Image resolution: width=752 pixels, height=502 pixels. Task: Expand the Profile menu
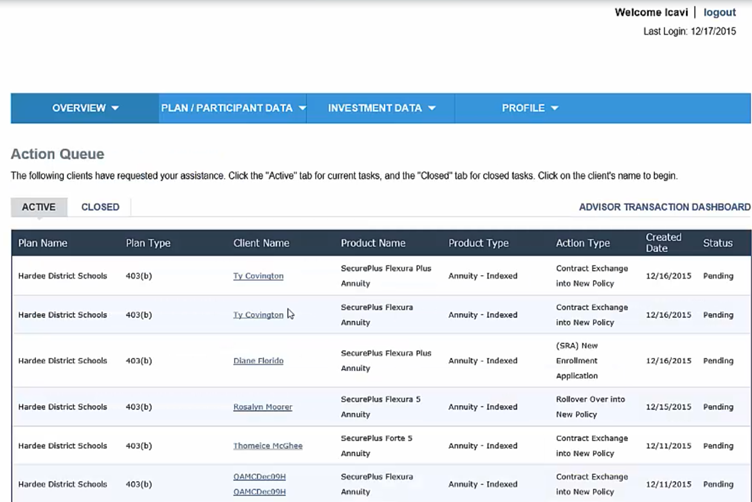pyautogui.click(x=529, y=108)
